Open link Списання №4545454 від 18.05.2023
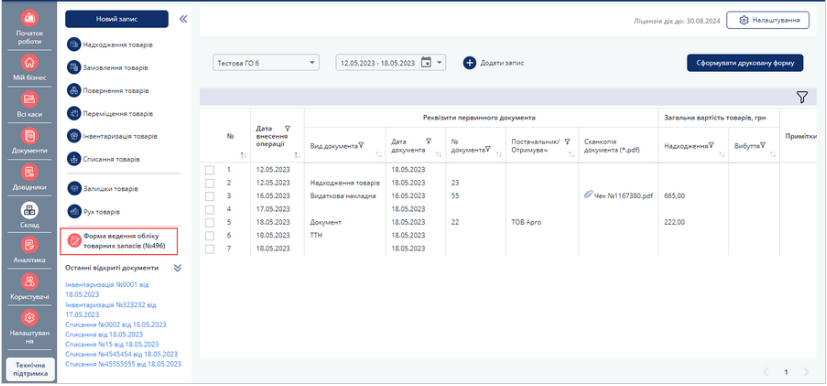The image size is (827, 386). 121,354
